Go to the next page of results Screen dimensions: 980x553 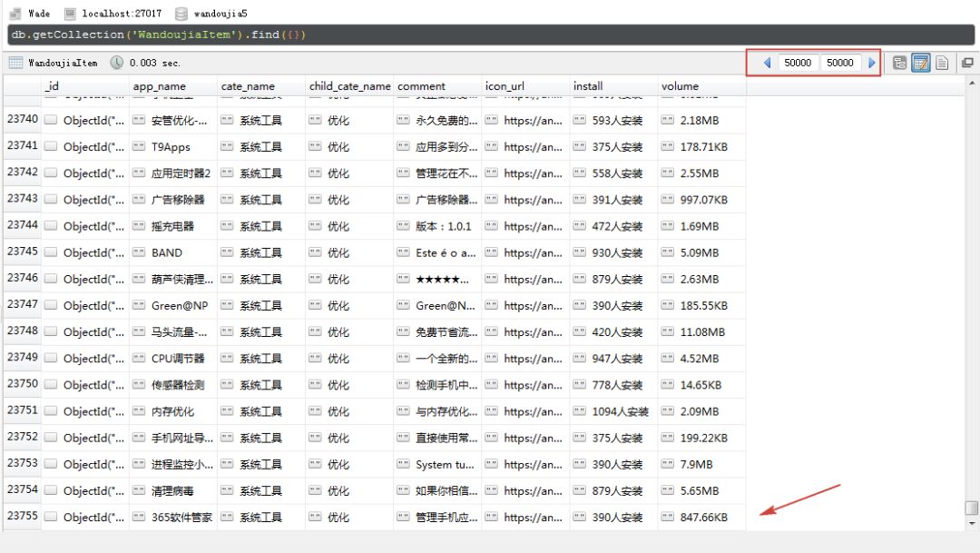(x=870, y=62)
